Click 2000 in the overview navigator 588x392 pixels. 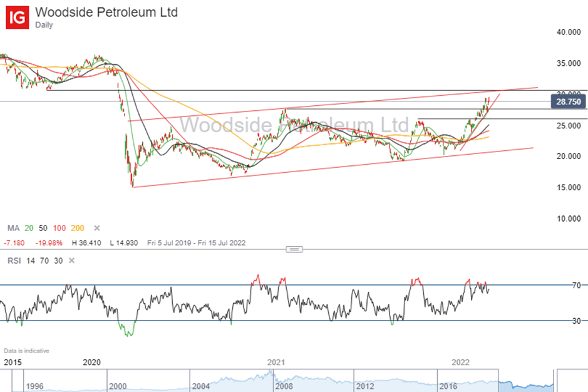coord(118,386)
